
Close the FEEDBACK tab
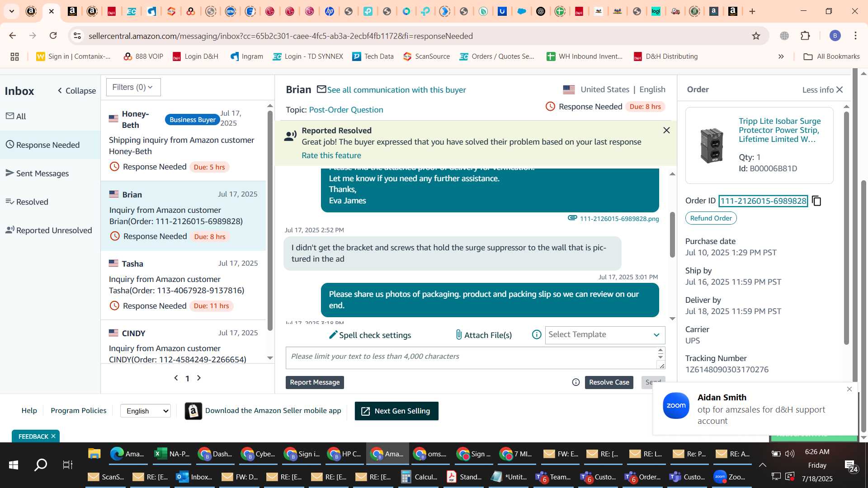[x=53, y=436]
